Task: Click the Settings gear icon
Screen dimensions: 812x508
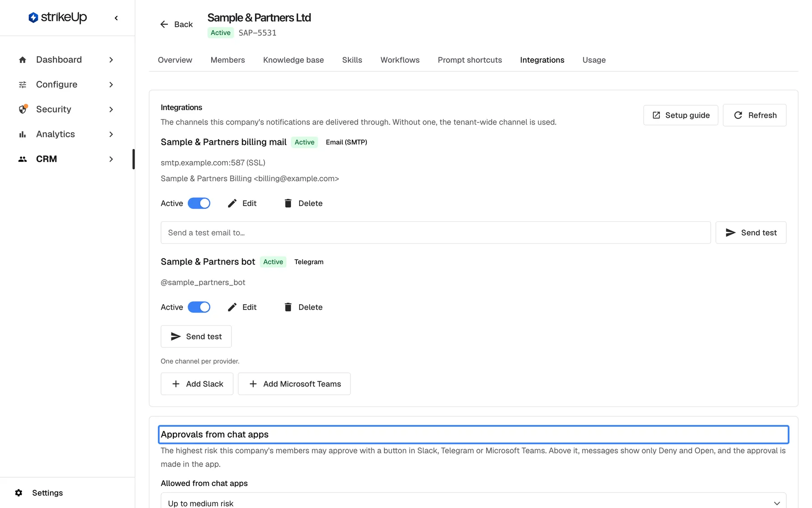Action: click(x=18, y=493)
